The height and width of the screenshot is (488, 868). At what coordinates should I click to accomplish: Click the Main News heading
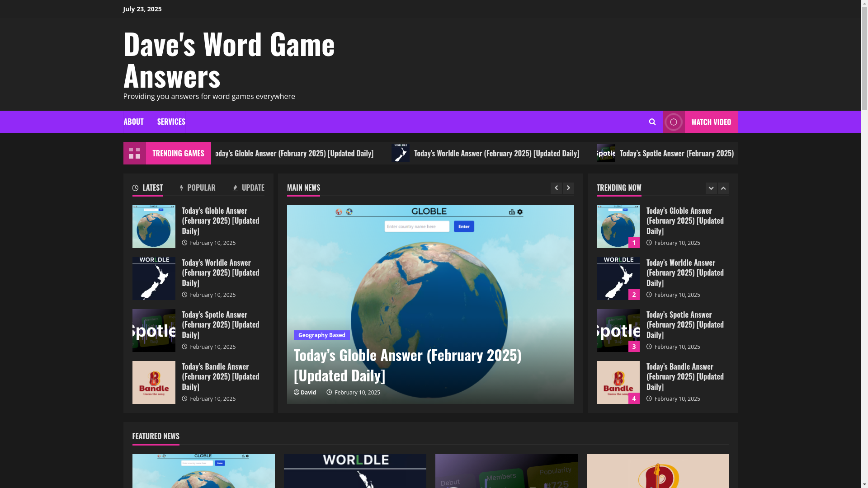303,188
